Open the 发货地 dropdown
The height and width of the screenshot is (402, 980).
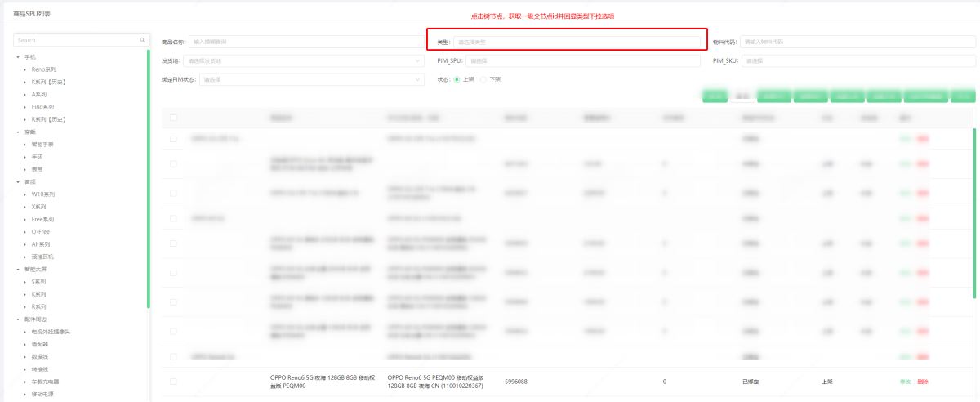[305, 60]
